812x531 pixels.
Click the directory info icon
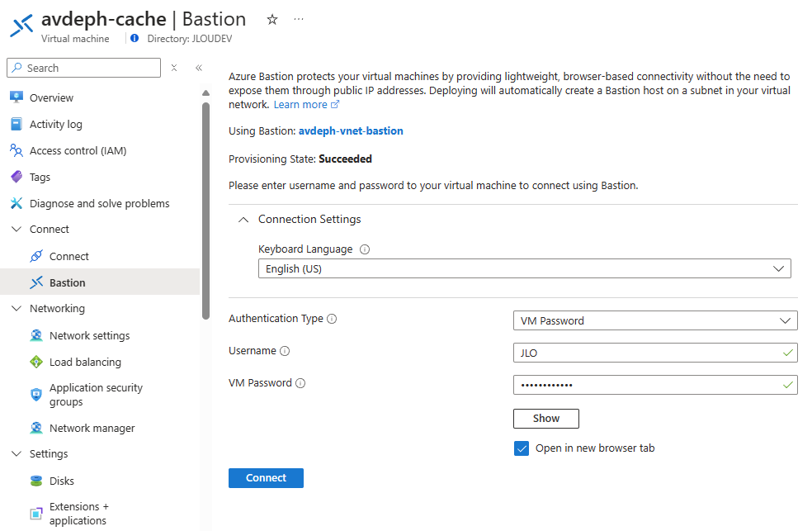pyautogui.click(x=135, y=38)
